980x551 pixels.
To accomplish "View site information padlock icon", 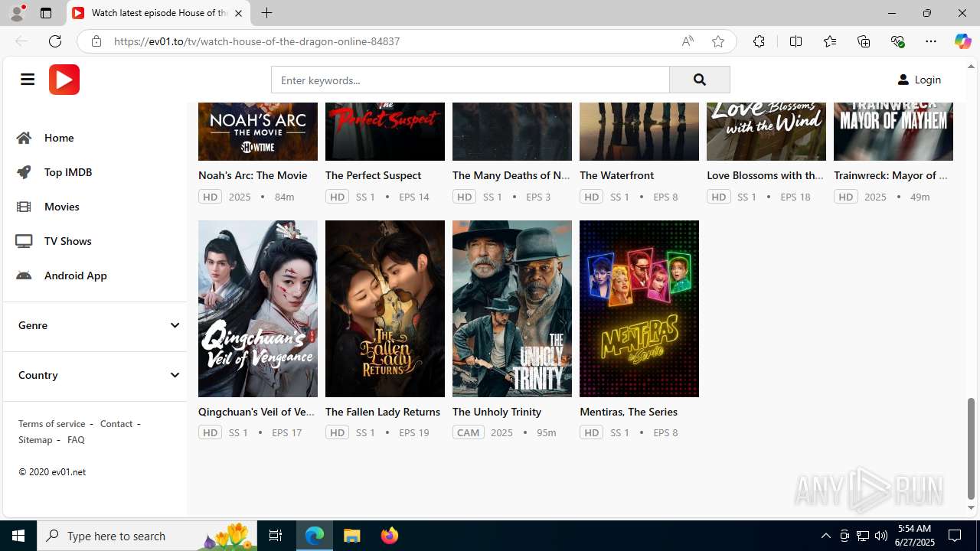I will coord(96,41).
